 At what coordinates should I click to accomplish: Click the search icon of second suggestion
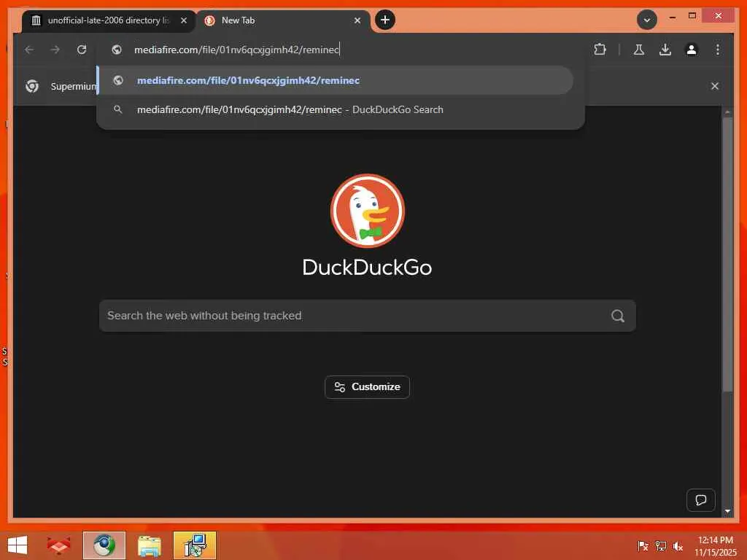point(118,109)
